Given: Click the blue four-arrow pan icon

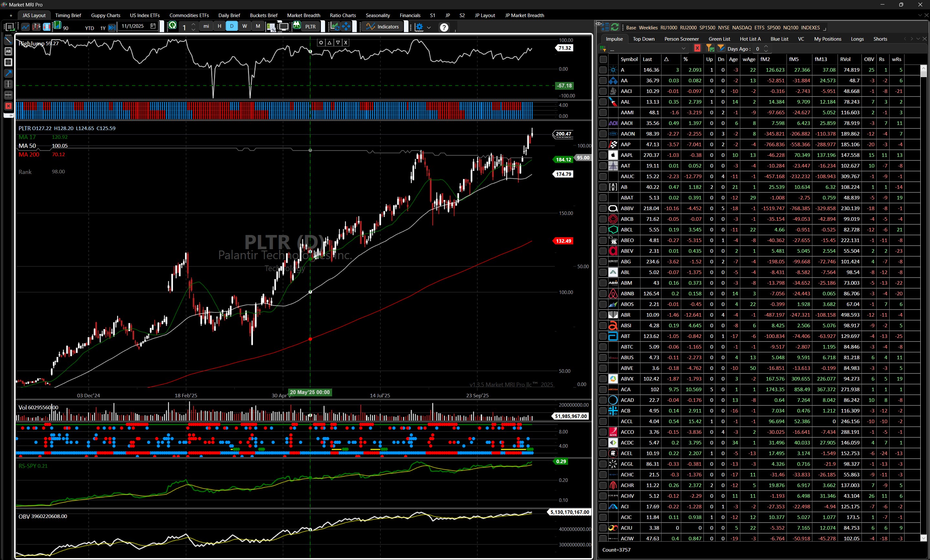Looking at the screenshot, I should [x=346, y=26].
